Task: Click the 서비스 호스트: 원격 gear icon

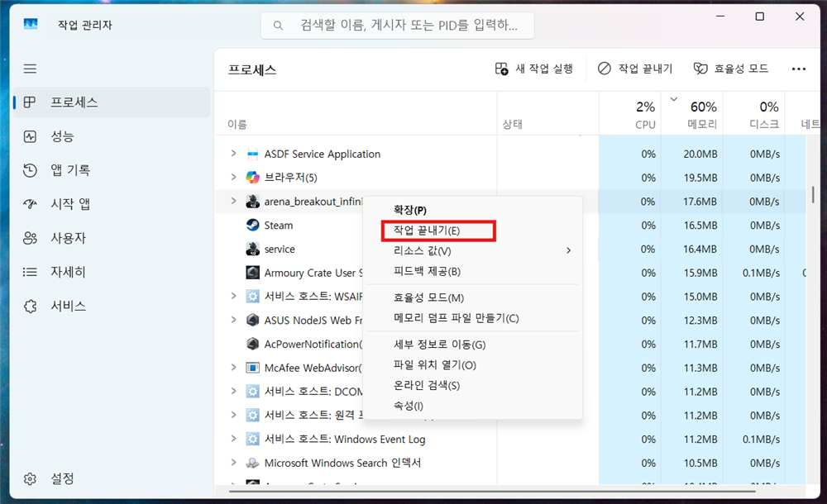Action: point(252,415)
